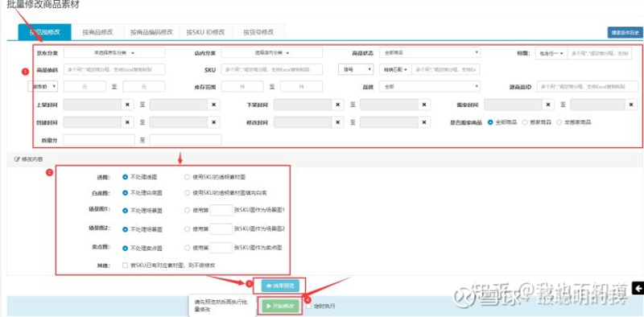Clear the 搬家时间 end date with its X

632,105
